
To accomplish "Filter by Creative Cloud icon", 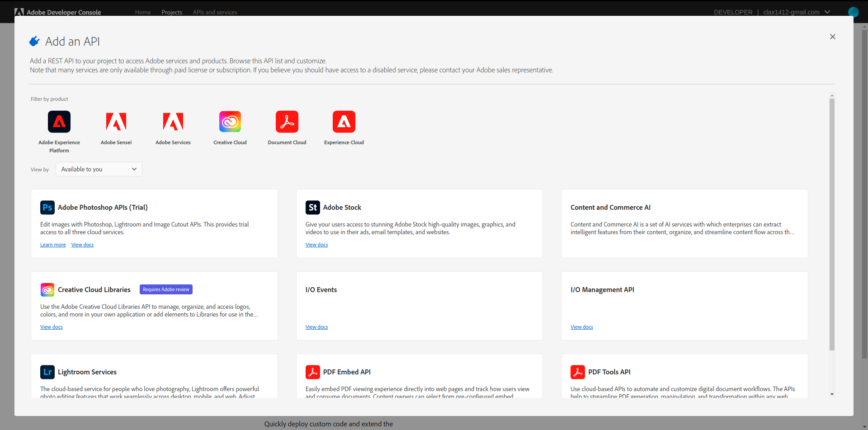I will click(x=230, y=122).
